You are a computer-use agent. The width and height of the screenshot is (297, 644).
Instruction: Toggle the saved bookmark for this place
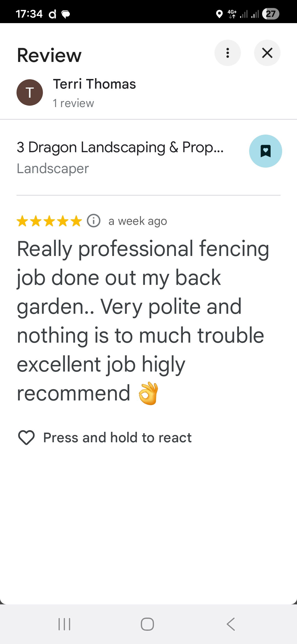[265, 151]
